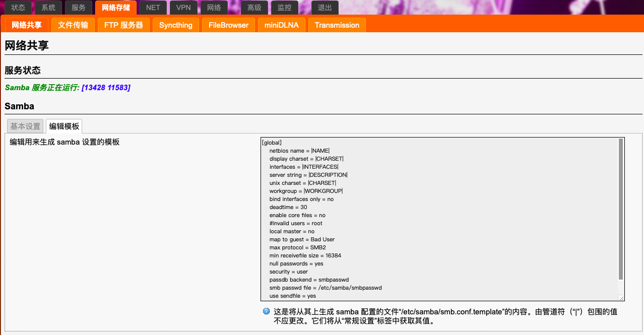Open the 高级 menu
The width and height of the screenshot is (644, 335).
[x=255, y=8]
